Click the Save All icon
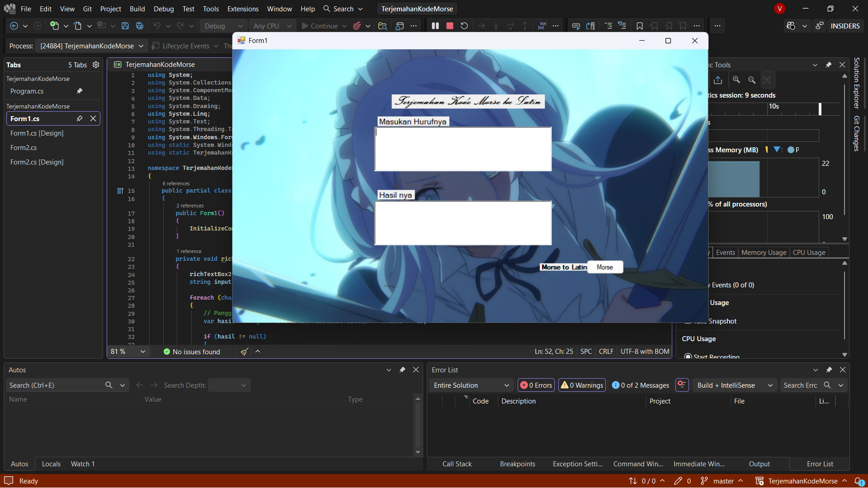Viewport: 868px width, 488px height. click(x=140, y=26)
